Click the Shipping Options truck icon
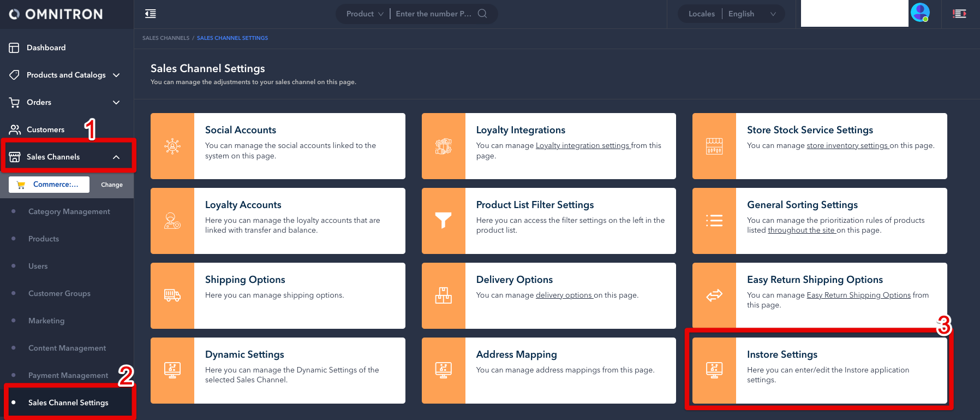 (x=172, y=295)
